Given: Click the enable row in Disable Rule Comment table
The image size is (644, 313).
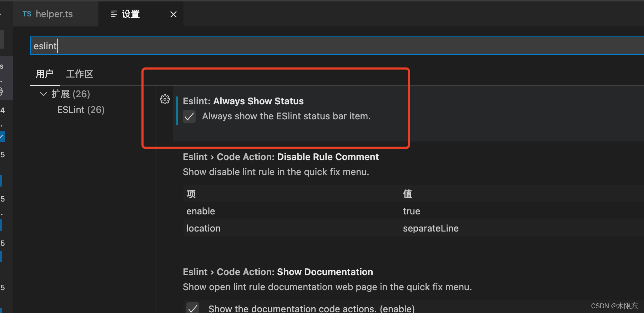Looking at the screenshot, I should click(413, 211).
